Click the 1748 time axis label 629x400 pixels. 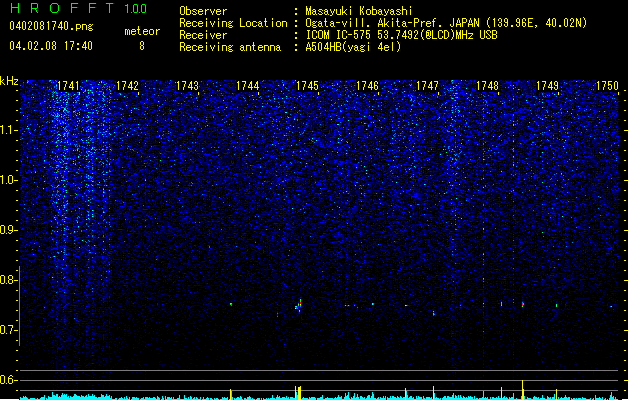[487, 86]
